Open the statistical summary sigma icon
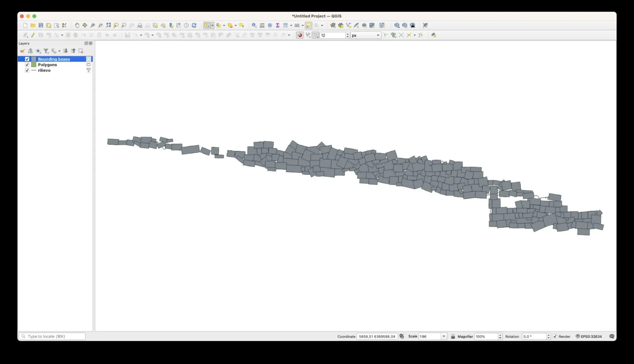This screenshot has height=364, width=634. (278, 25)
